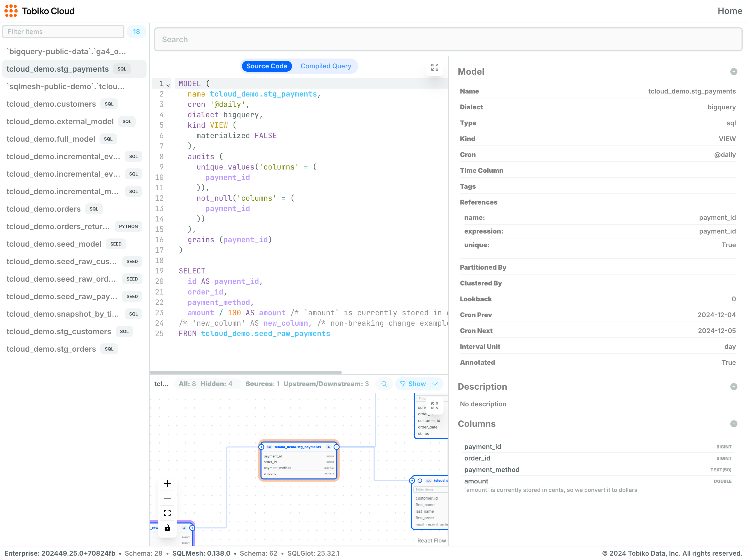This screenshot has height=560, width=747.
Task: Click payment_method row in Columns panel
Action: (597, 469)
